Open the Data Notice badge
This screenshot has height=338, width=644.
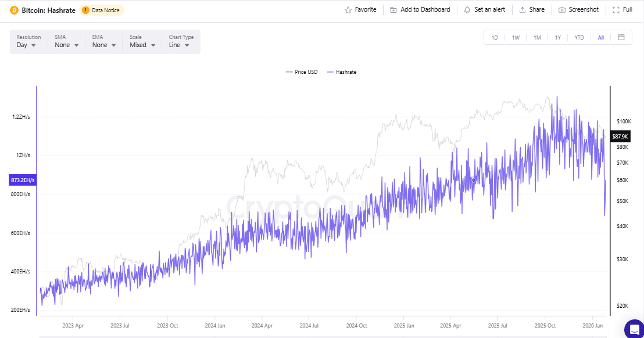click(102, 10)
